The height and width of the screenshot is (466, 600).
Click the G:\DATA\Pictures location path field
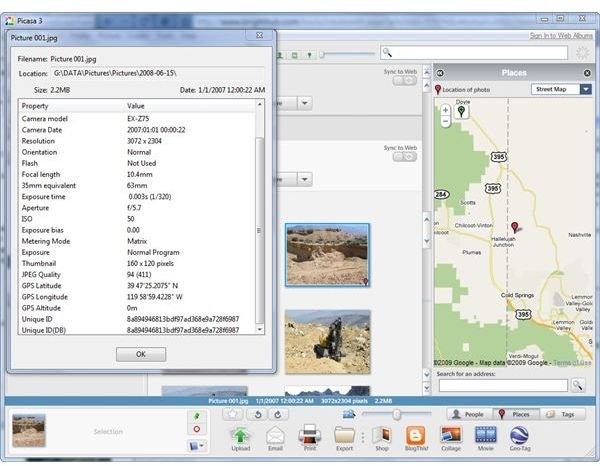click(x=158, y=73)
